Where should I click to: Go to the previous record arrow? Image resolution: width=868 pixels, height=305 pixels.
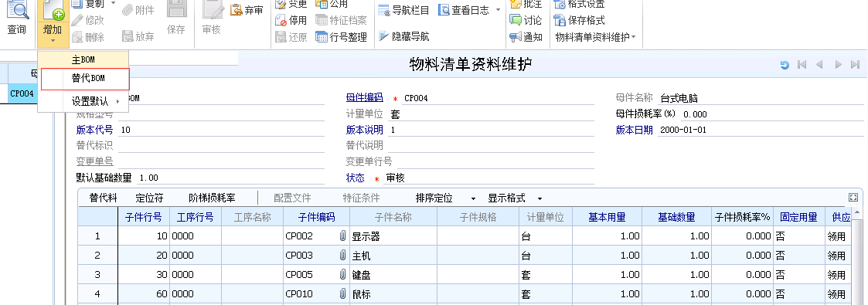pyautogui.click(x=819, y=65)
